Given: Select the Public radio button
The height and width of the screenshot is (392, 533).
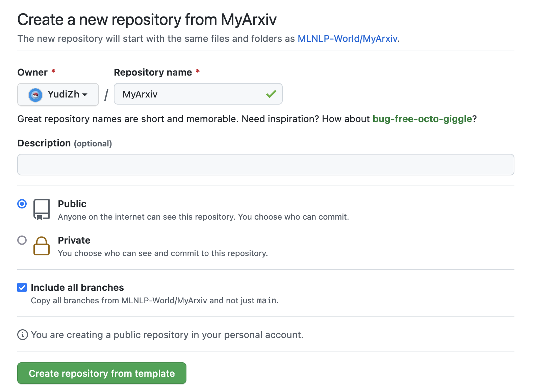Looking at the screenshot, I should [22, 204].
